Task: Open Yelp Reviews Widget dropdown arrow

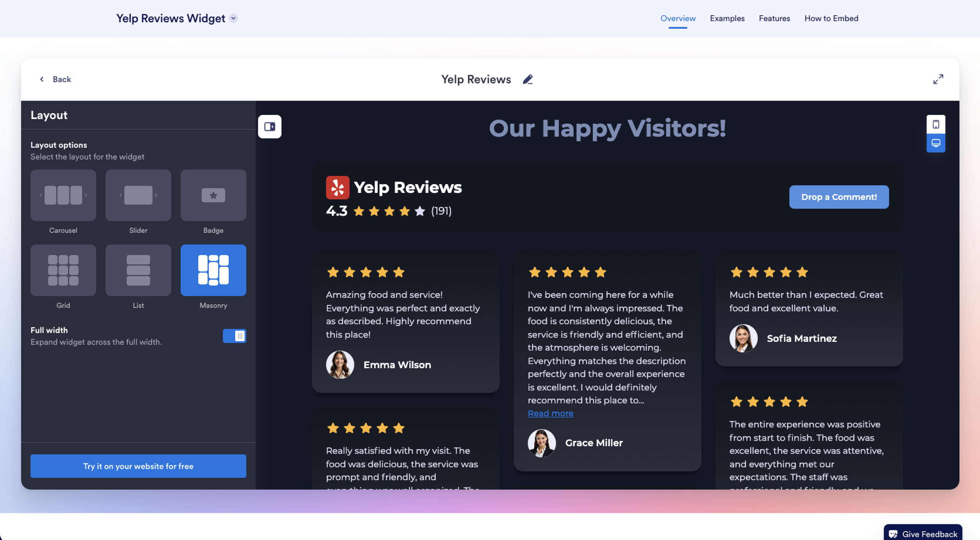Action: tap(234, 18)
